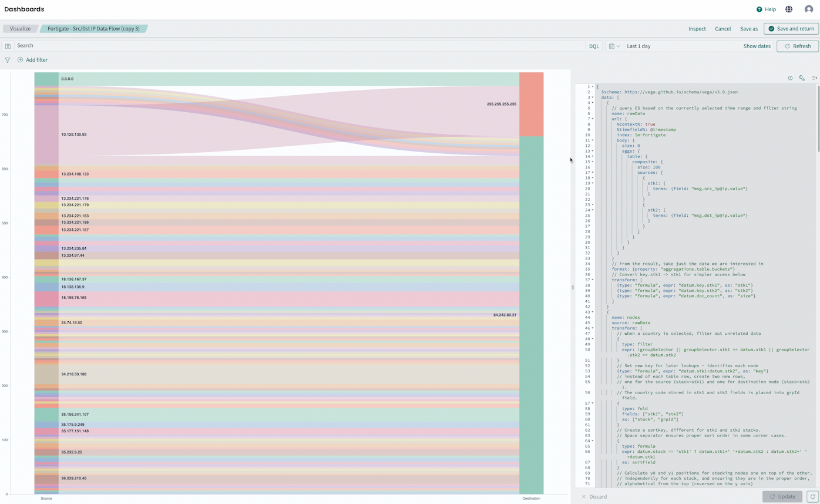820x504 pixels.
Task: Click the globe icon in header
Action: (x=789, y=9)
